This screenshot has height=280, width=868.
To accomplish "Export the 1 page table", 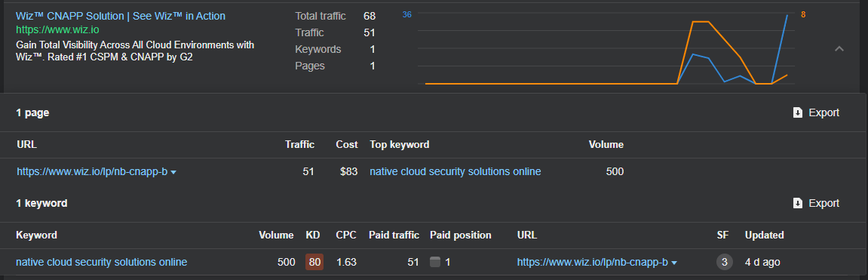I will click(817, 112).
